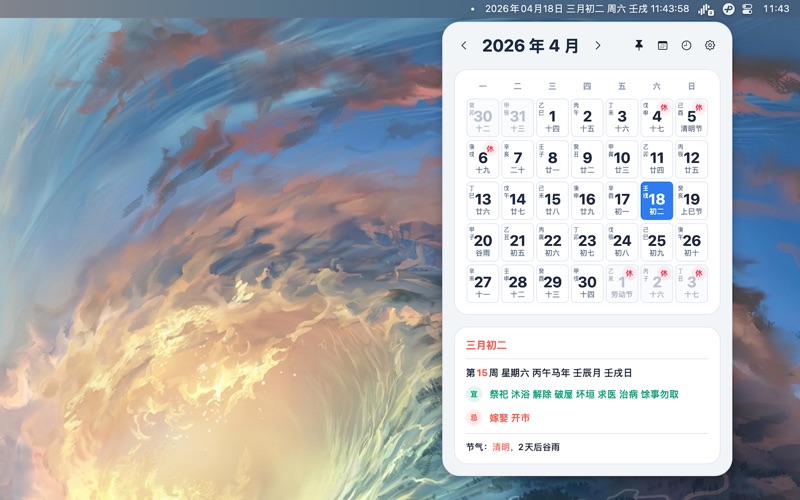
Task: Click the 祭祀 沐浴 解除 auspicious list
Action: pyautogui.click(x=584, y=394)
